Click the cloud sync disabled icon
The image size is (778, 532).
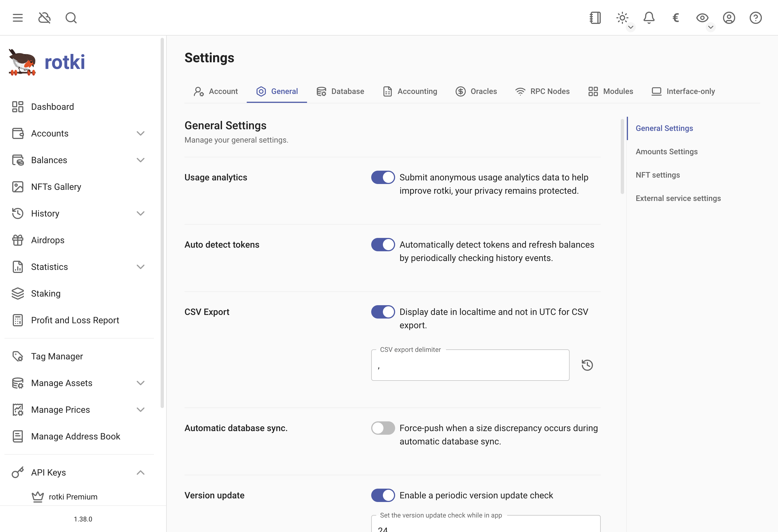(44, 18)
